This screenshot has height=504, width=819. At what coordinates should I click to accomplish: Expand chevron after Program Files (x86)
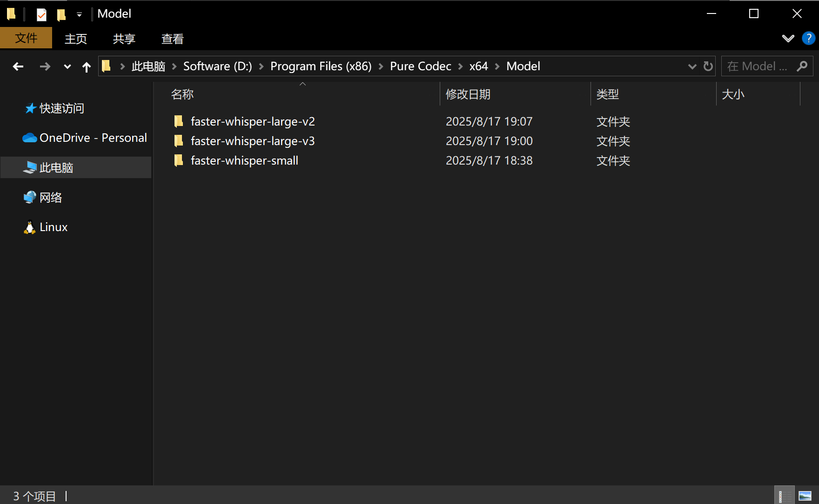click(381, 66)
